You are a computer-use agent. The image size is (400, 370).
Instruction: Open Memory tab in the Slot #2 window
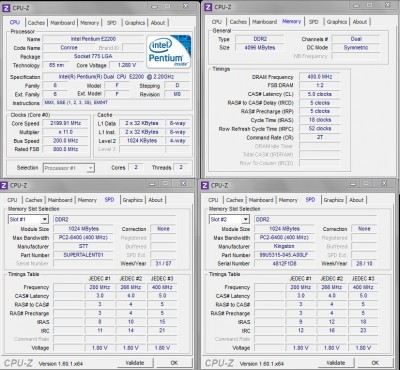(288, 200)
